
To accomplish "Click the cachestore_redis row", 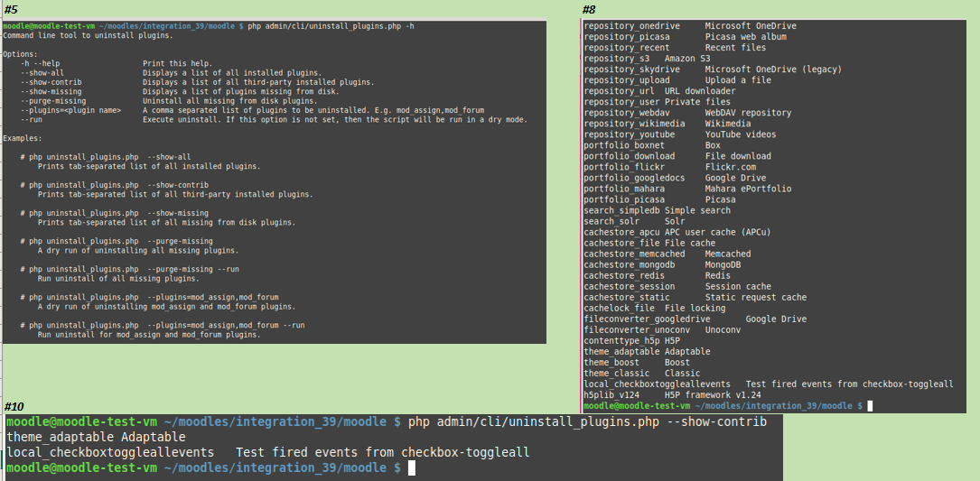I will coord(657,276).
